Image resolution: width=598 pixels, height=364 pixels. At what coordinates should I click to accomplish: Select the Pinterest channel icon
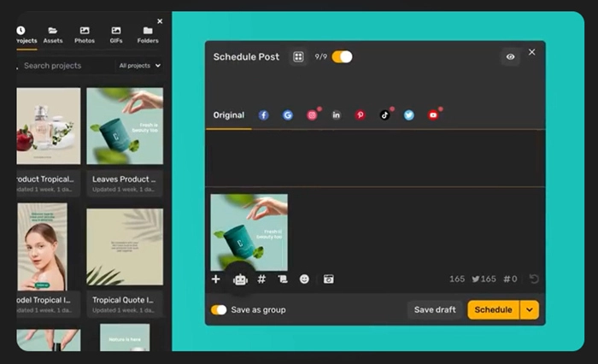(x=360, y=115)
